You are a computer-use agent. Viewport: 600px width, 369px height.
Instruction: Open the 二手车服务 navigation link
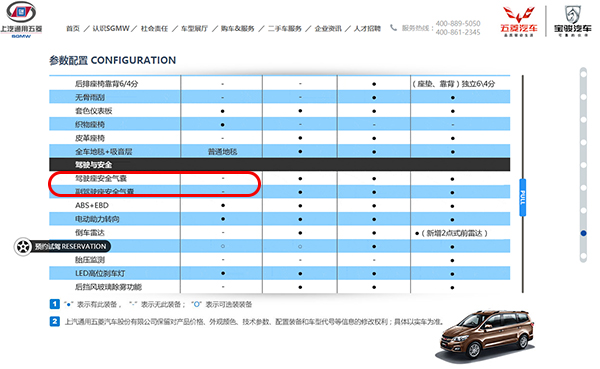[x=285, y=29]
